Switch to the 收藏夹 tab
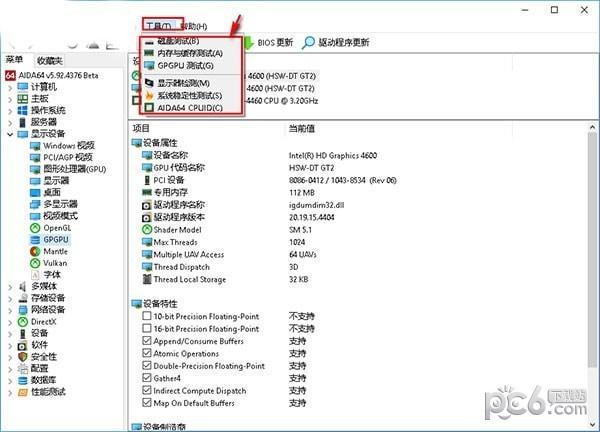This screenshot has width=600, height=432. coord(49,60)
